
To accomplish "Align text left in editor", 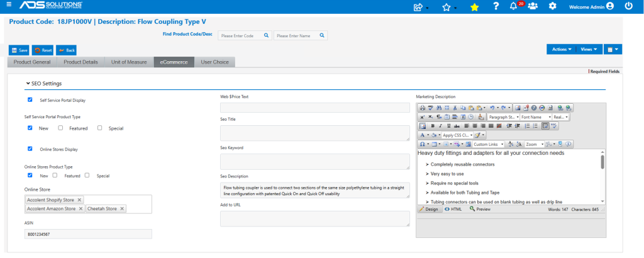I will [x=467, y=126].
